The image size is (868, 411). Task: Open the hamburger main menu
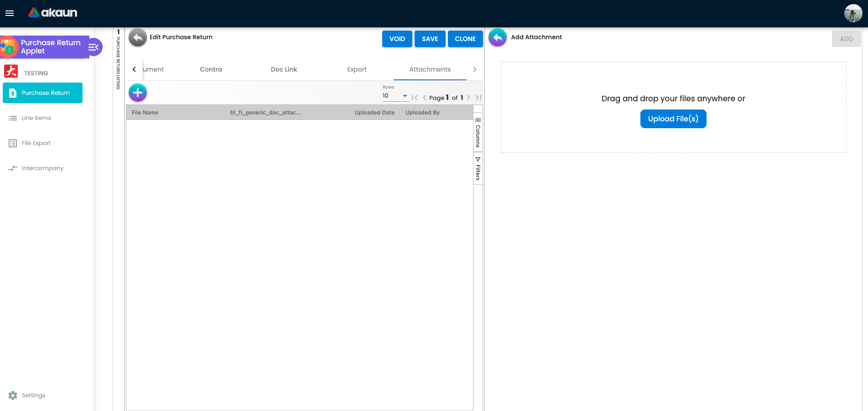[10, 13]
